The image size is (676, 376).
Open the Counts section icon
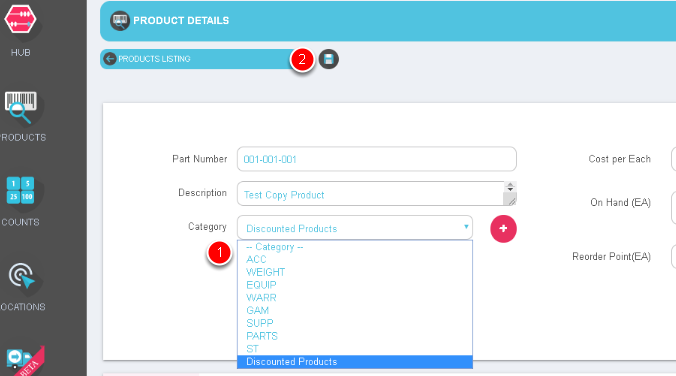coord(20,190)
